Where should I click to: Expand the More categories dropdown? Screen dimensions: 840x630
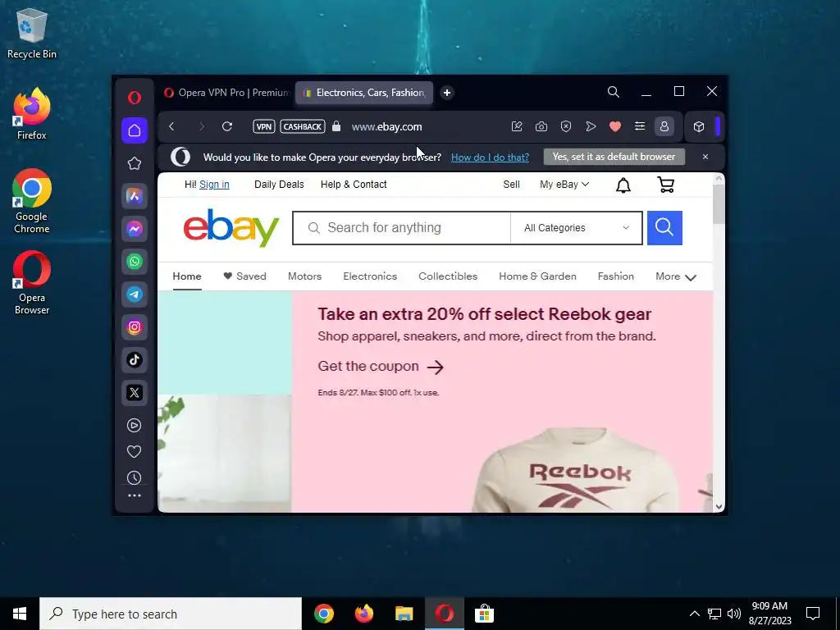(x=676, y=276)
